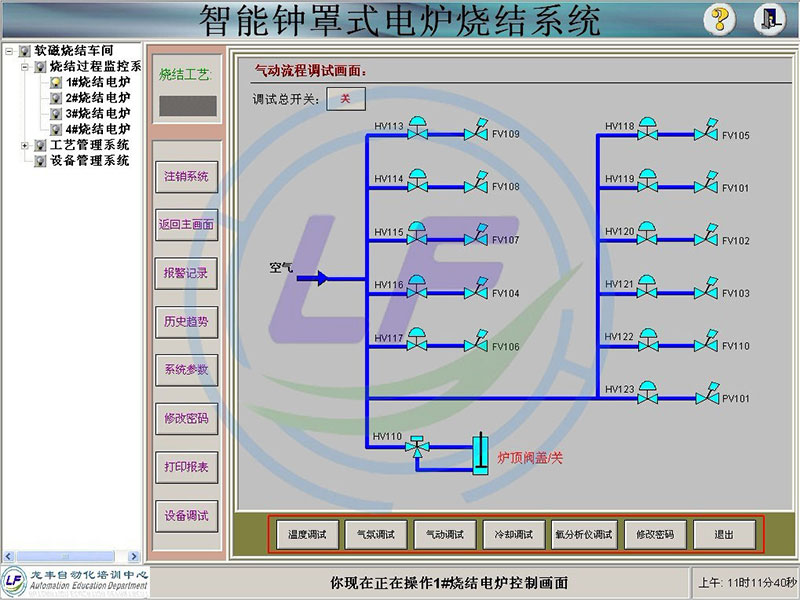Collapse the 烧结过程监控系统 tree node
800x600 pixels.
coord(25,66)
